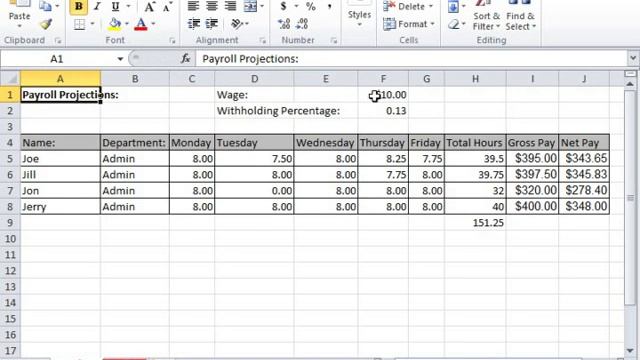Screen dimensions: 640x360
Task: Click Merge and Center icon
Action: pos(250,6)
